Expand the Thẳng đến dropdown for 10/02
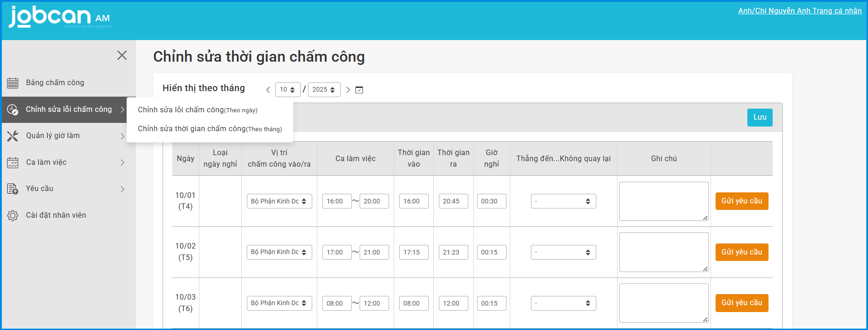The width and height of the screenshot is (868, 330). (x=563, y=252)
